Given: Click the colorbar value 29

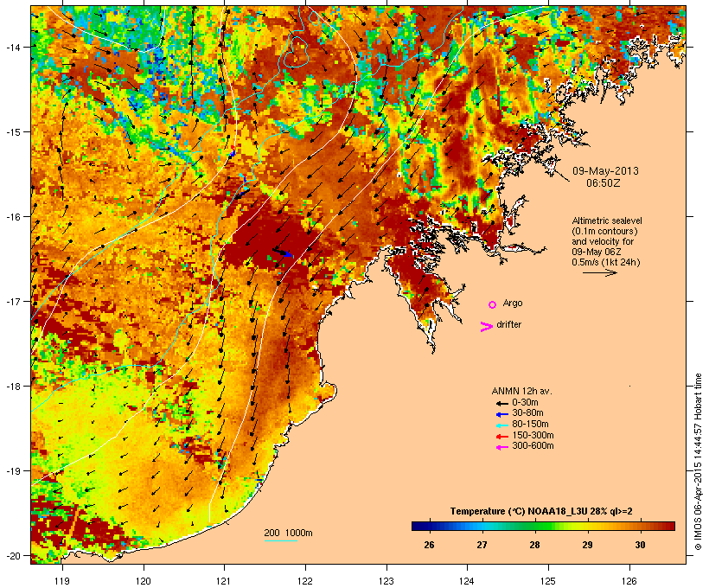Looking at the screenshot, I should pyautogui.click(x=587, y=545).
